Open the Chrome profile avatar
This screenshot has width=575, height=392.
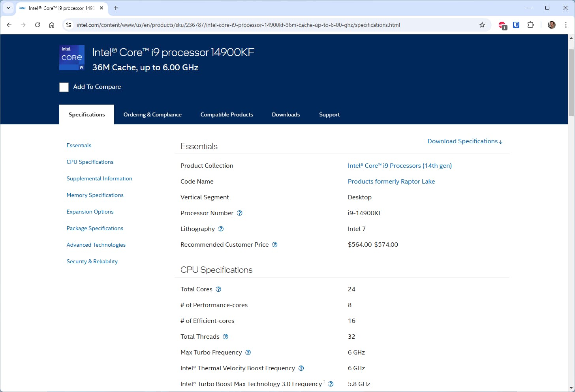(x=552, y=25)
